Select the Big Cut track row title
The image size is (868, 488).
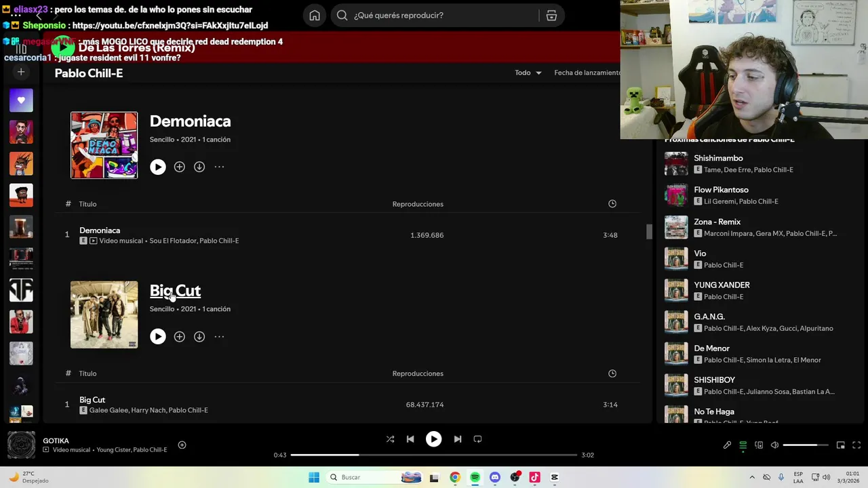click(92, 400)
